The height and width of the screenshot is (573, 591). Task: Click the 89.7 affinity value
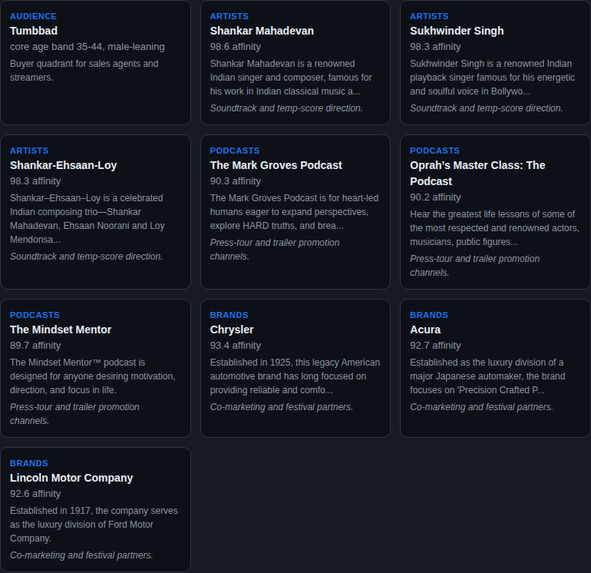(x=35, y=345)
